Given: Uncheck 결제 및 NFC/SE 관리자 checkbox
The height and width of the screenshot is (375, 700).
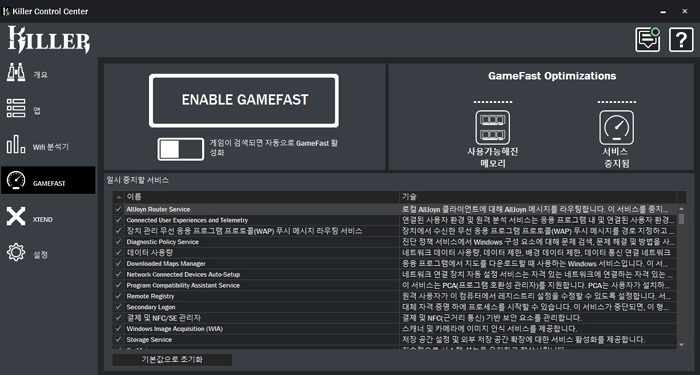Looking at the screenshot, I should 118,318.
